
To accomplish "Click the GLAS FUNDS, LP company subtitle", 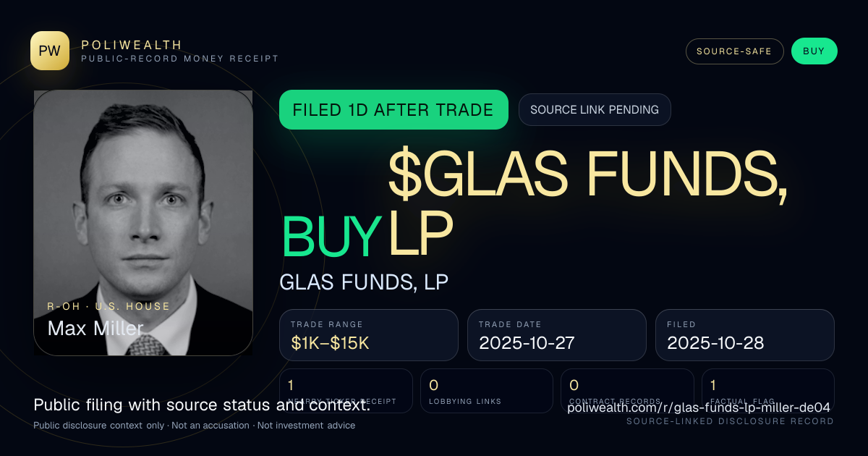I will (364, 282).
